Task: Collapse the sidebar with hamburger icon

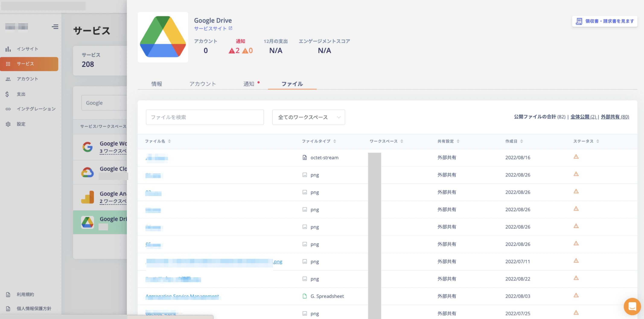Action: point(55,26)
